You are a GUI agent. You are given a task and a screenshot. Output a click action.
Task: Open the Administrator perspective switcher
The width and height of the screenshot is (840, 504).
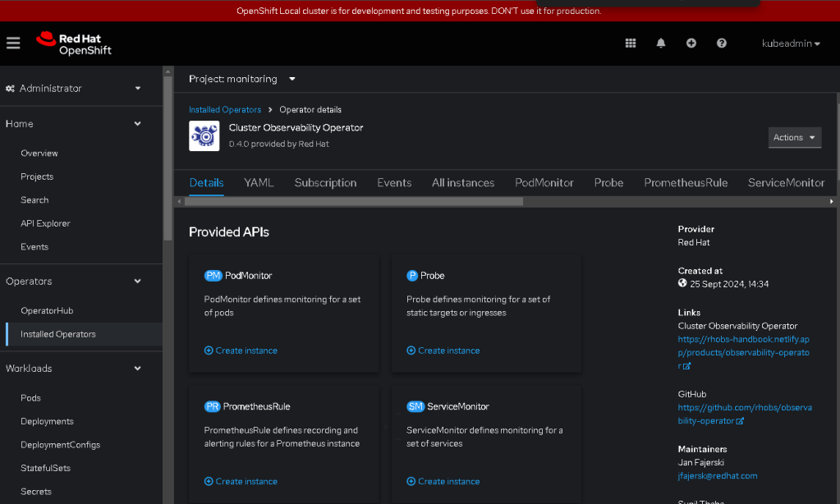pos(73,89)
